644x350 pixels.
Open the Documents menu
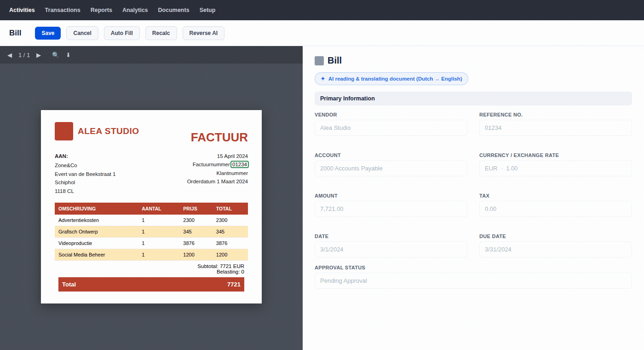click(x=173, y=10)
